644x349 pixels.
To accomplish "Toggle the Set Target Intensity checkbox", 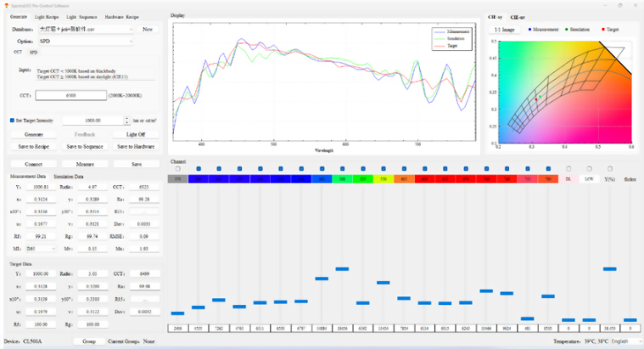I will 12,121.
